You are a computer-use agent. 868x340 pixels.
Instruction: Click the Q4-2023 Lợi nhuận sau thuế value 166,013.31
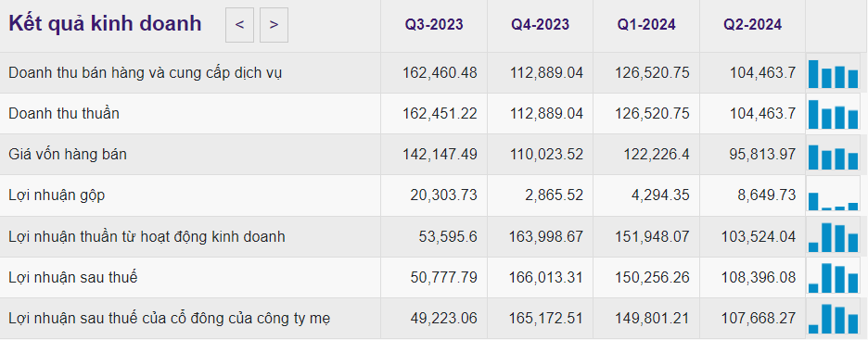(546, 278)
